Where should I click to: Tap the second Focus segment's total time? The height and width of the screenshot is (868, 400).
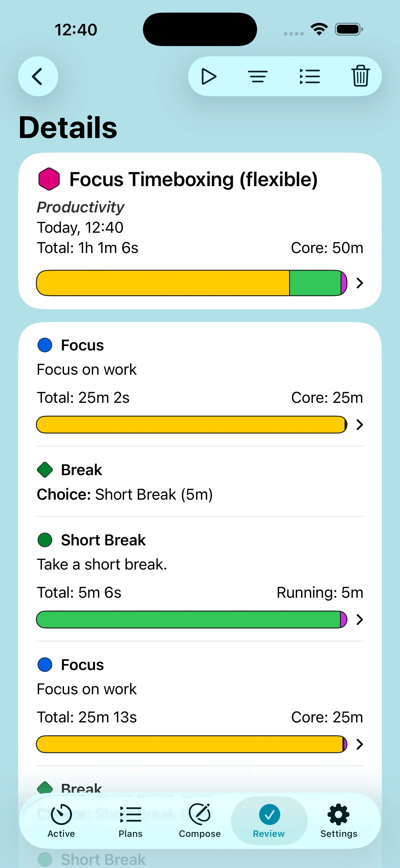click(86, 717)
